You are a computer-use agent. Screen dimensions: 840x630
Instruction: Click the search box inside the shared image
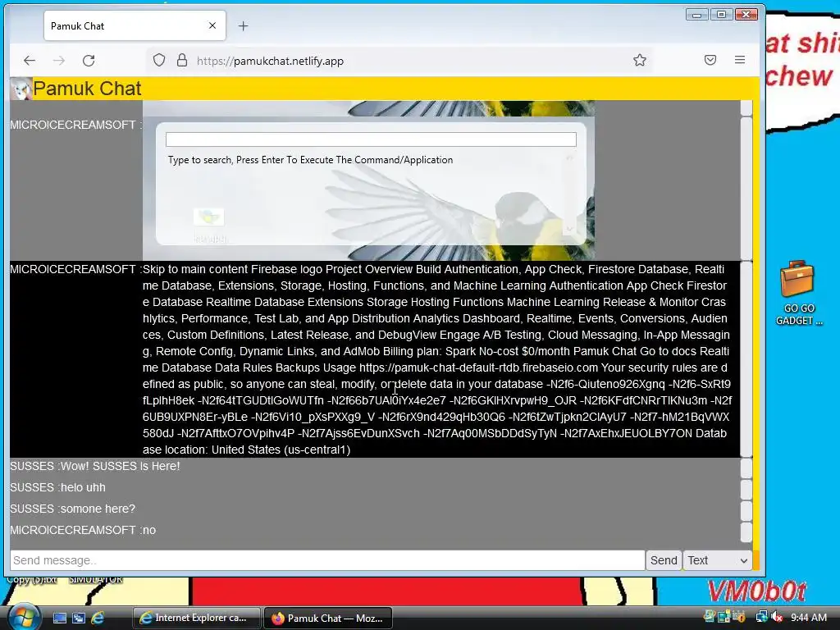[x=371, y=139]
